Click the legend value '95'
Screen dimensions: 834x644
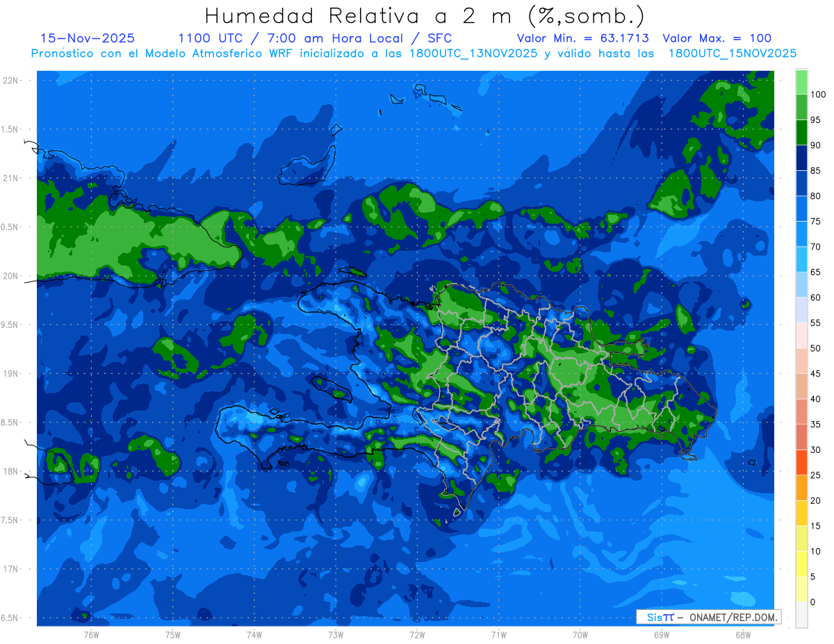point(815,120)
